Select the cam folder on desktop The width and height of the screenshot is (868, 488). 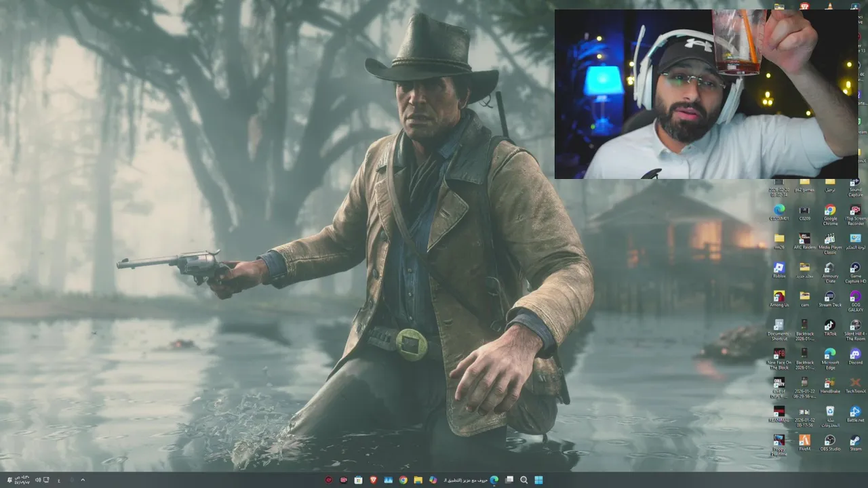click(x=804, y=299)
